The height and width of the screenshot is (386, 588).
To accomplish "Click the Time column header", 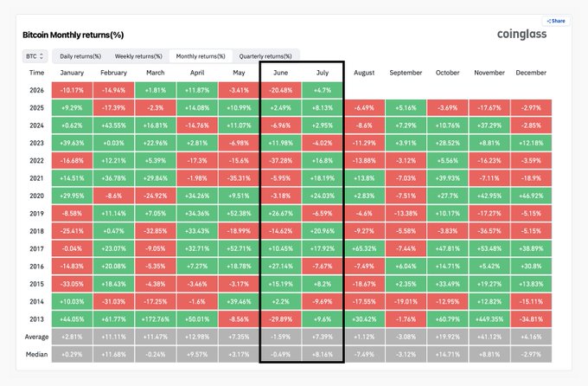I will 36,73.
